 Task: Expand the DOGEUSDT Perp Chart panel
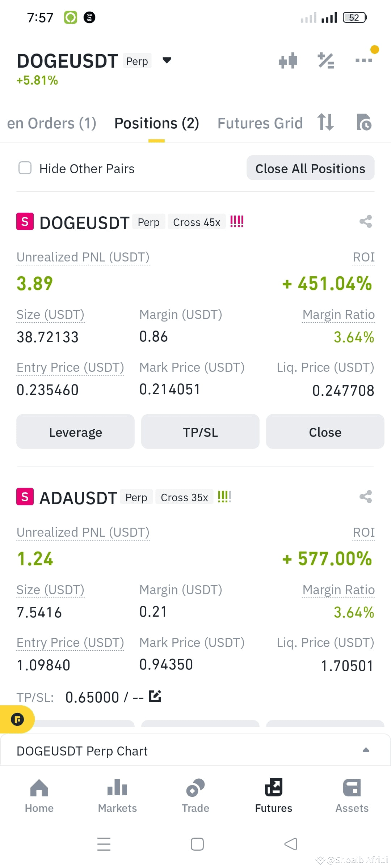(x=366, y=750)
